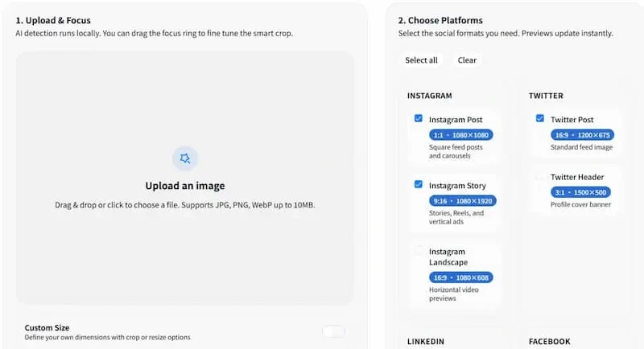Click the Custom Size label
The height and width of the screenshot is (349, 644).
click(47, 328)
